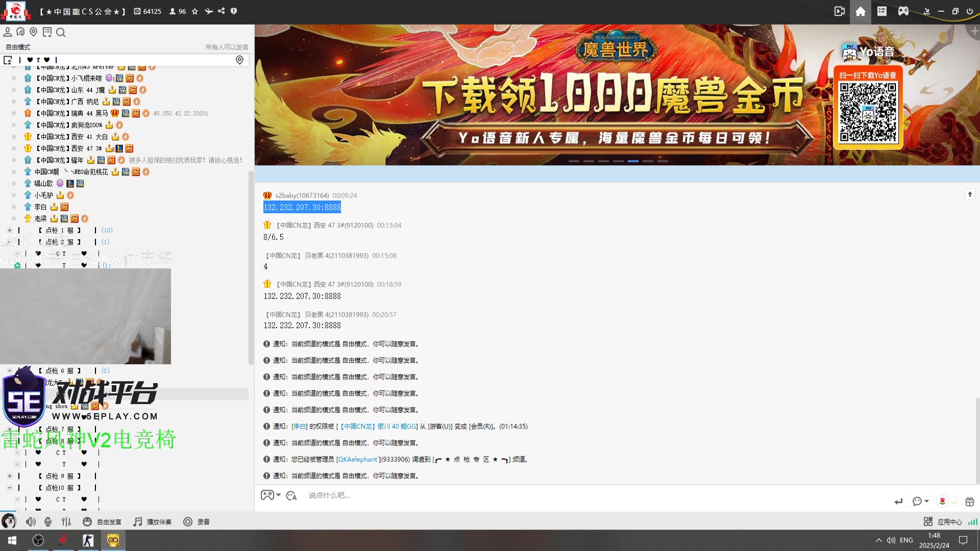Toggle the 录音 recording button
The image size is (980, 551).
point(197,522)
